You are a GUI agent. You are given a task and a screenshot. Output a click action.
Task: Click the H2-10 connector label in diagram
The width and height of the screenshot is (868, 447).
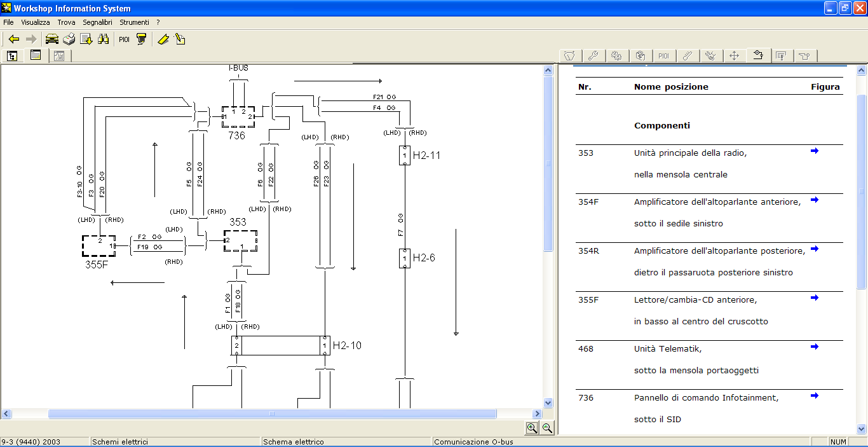[x=347, y=345]
